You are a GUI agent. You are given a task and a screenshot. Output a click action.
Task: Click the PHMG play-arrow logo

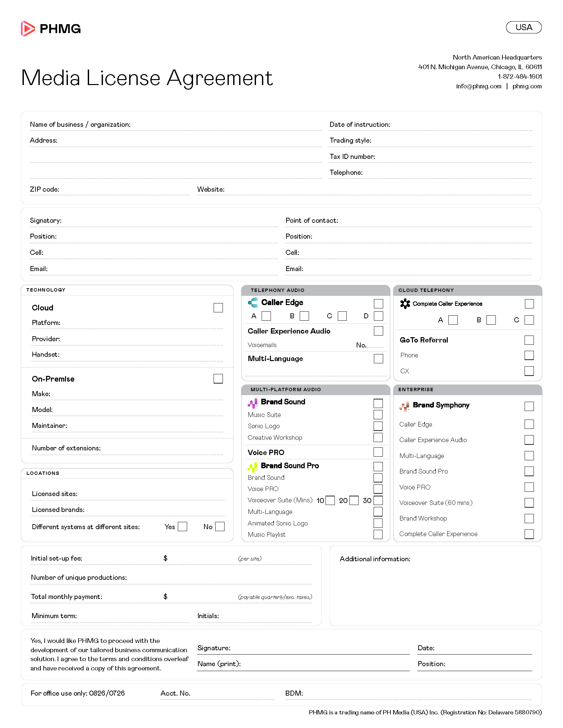coord(28,29)
